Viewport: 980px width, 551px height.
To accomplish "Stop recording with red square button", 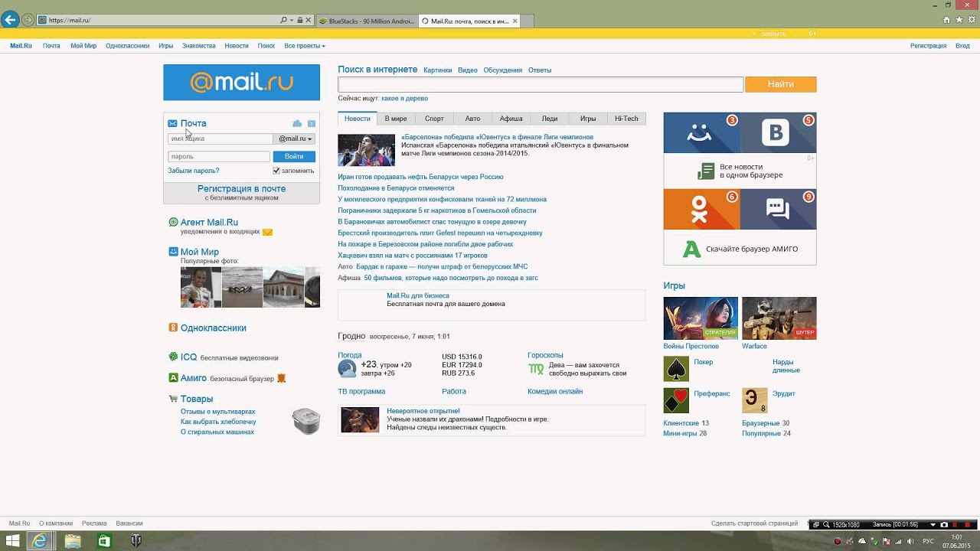I will [968, 525].
